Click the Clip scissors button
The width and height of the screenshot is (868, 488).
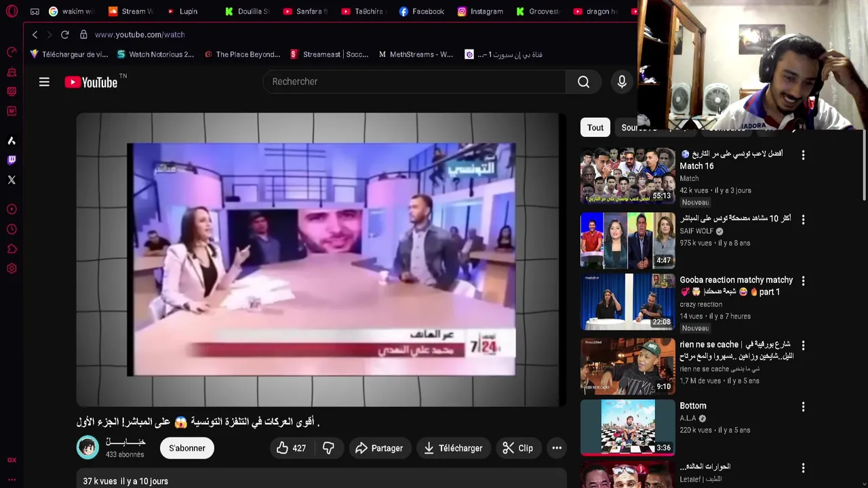[517, 448]
